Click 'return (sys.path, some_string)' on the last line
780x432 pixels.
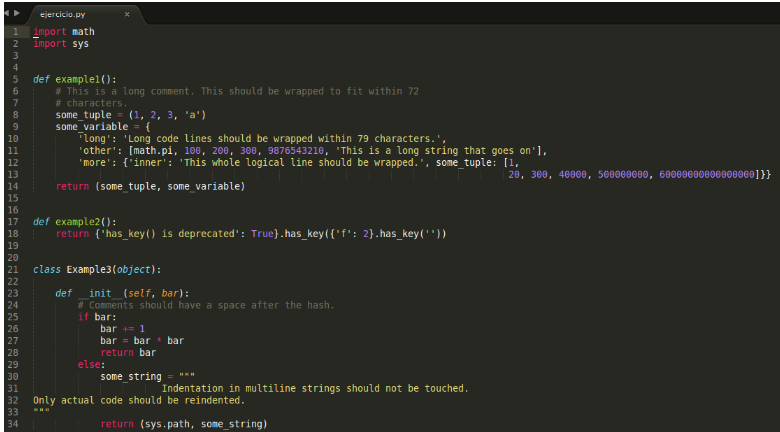coord(183,424)
